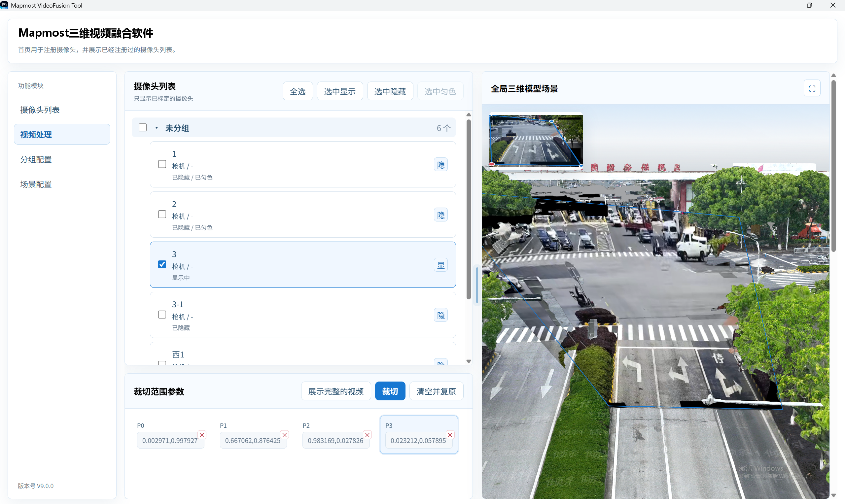
Task: Click camera list scrollbar down arrow
Action: click(x=469, y=361)
